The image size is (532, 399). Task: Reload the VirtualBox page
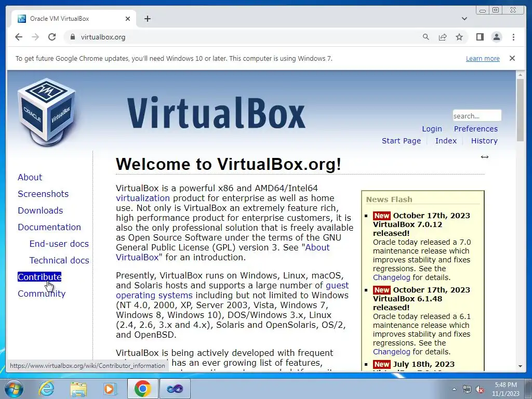coord(52,37)
